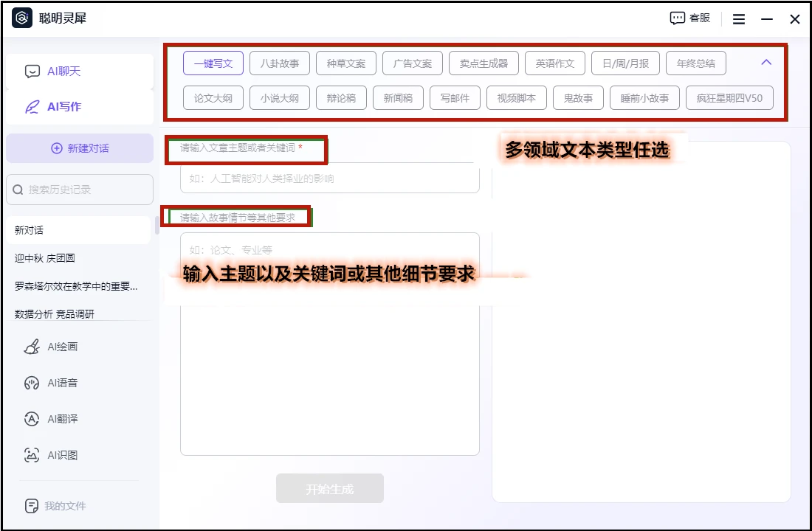
Task: Select the 八卦故事 template tab
Action: coord(280,63)
